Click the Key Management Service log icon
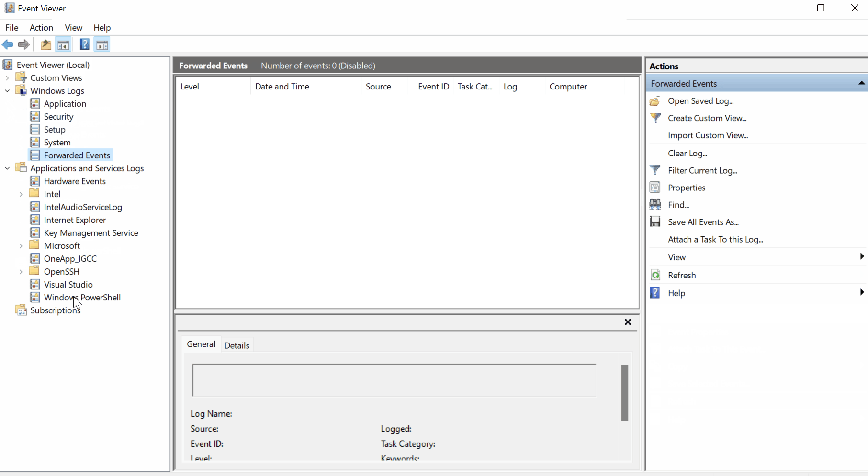 35,232
